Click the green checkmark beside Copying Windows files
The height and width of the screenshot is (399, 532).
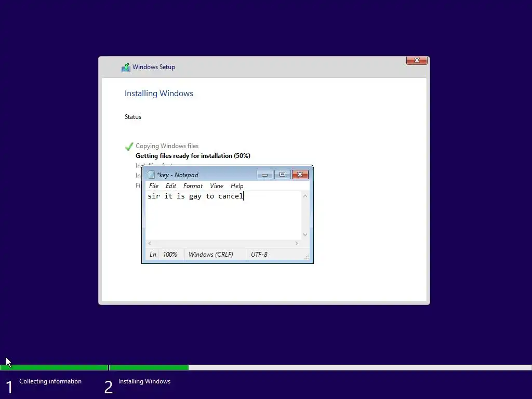pyautogui.click(x=129, y=147)
